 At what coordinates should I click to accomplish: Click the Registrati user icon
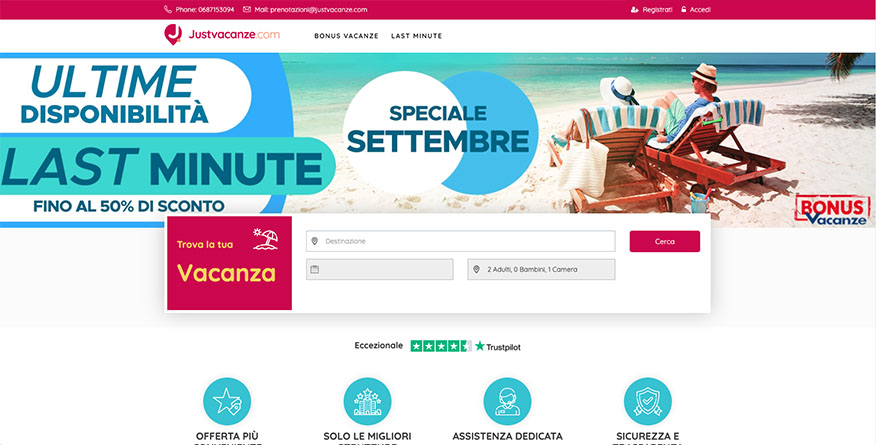[x=635, y=9]
